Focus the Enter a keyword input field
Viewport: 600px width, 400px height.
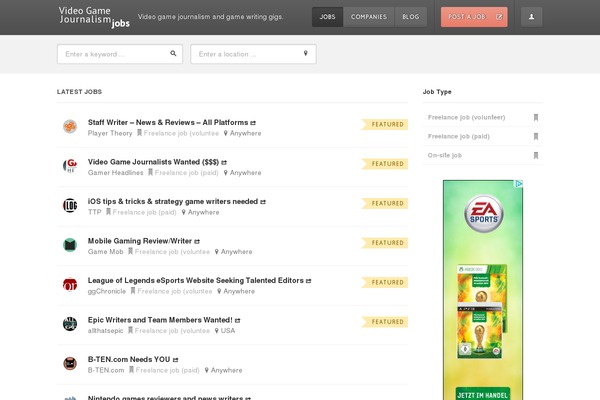(x=120, y=54)
